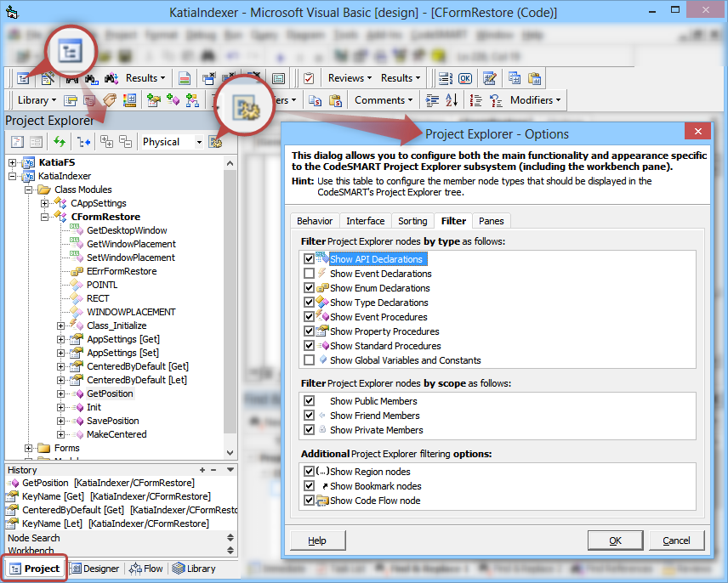The width and height of the screenshot is (728, 583).
Task: Check Show Global Variables and Constants
Action: coord(310,359)
